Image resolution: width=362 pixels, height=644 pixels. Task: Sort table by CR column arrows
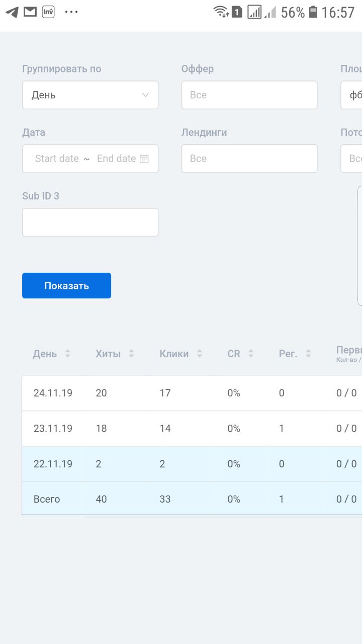click(251, 354)
